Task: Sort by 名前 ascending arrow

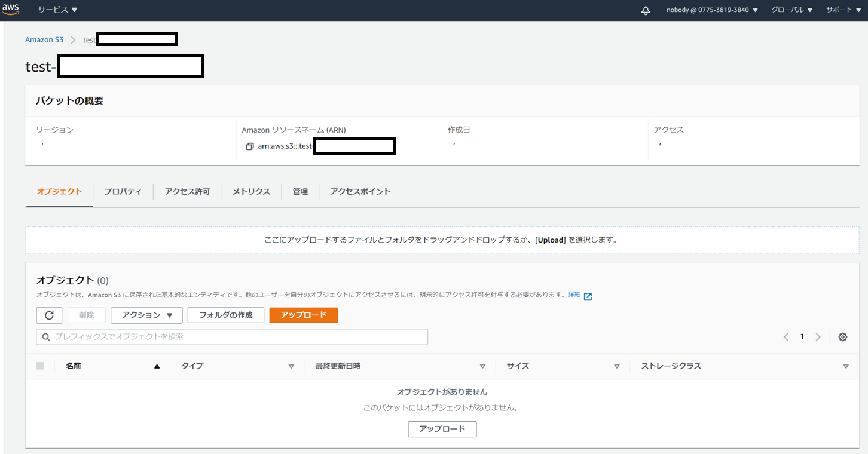Action: (x=157, y=367)
